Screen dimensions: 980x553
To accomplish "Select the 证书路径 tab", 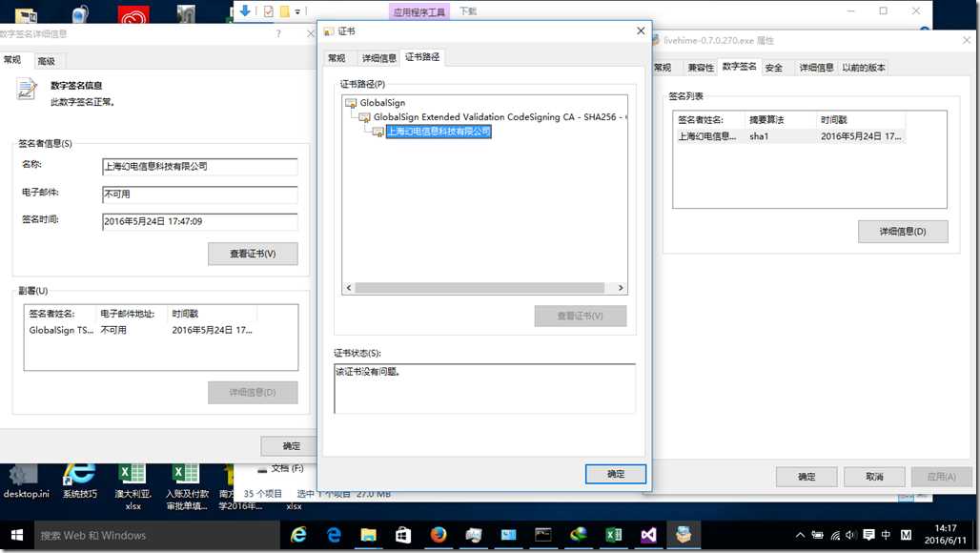I will click(422, 57).
